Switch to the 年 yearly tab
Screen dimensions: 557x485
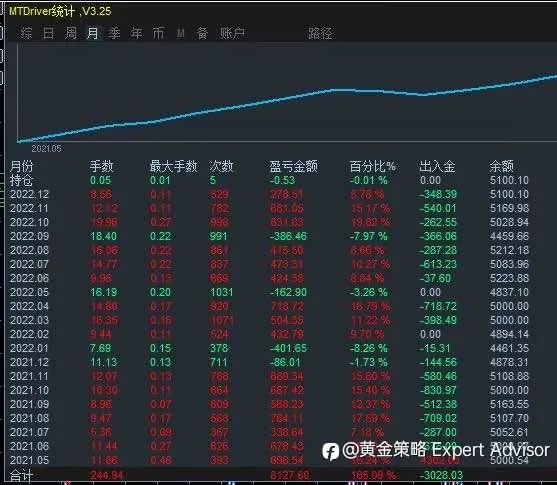tap(136, 34)
